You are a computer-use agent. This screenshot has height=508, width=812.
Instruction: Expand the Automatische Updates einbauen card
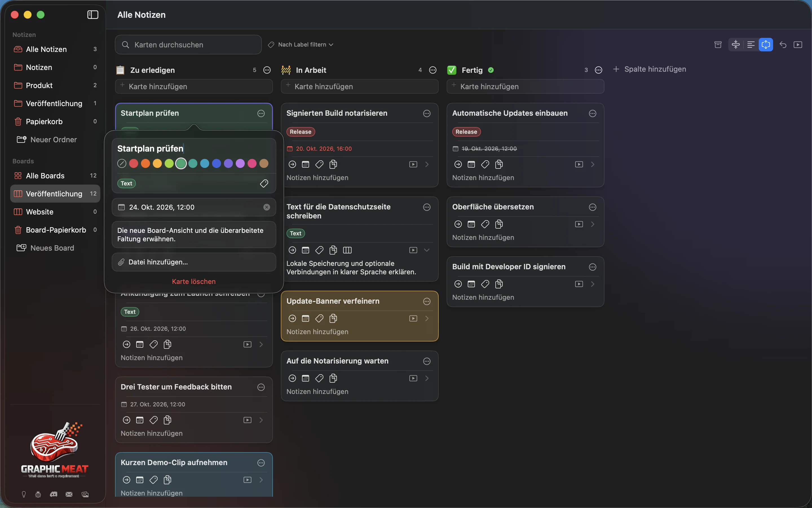click(x=593, y=164)
